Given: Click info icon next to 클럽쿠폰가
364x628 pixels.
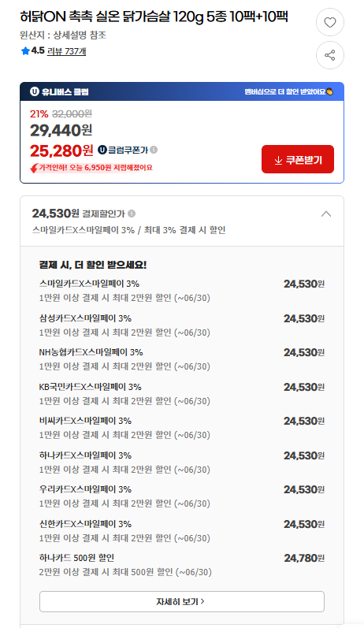Looking at the screenshot, I should click(154, 150).
